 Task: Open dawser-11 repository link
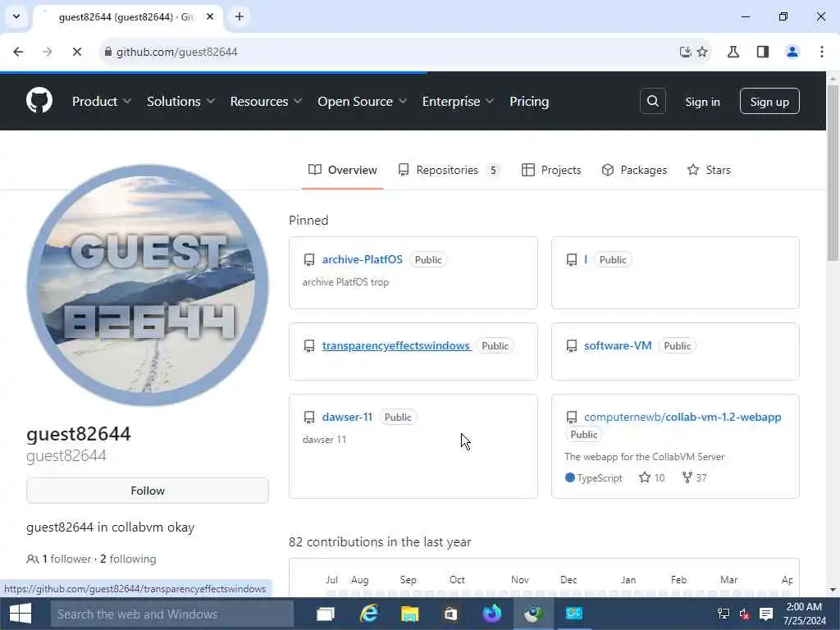click(347, 417)
